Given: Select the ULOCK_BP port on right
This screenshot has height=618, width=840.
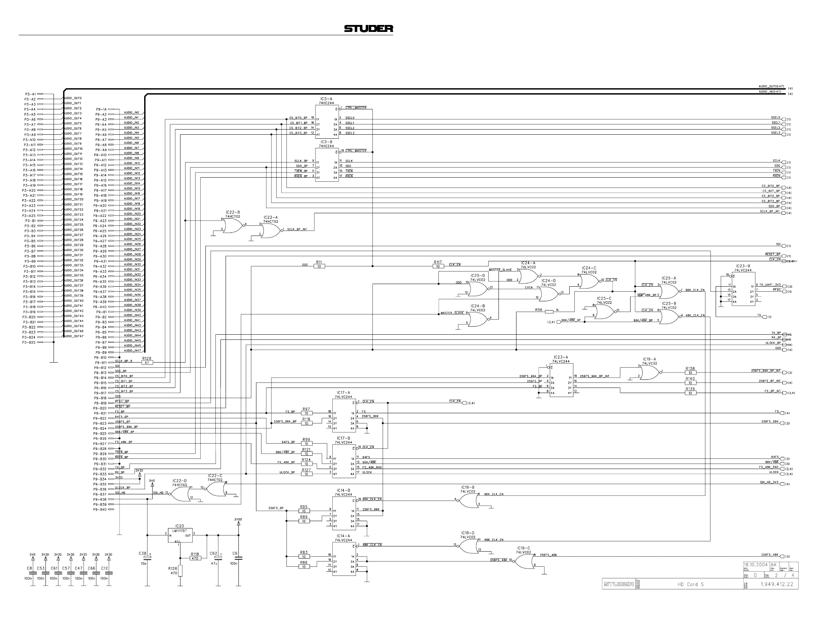Looking at the screenshot, I should (785, 345).
